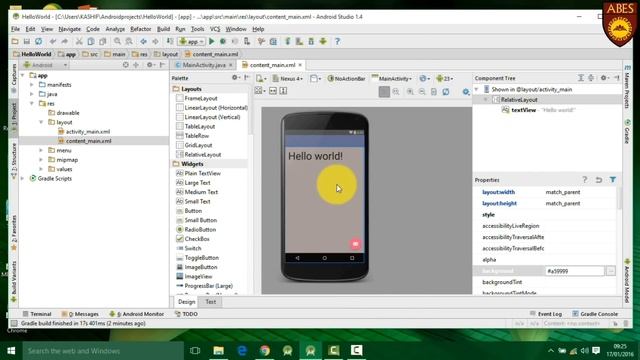Screen dimensions: 640x360
Task: Open Edge browser from the taskbar
Action: 242,351
